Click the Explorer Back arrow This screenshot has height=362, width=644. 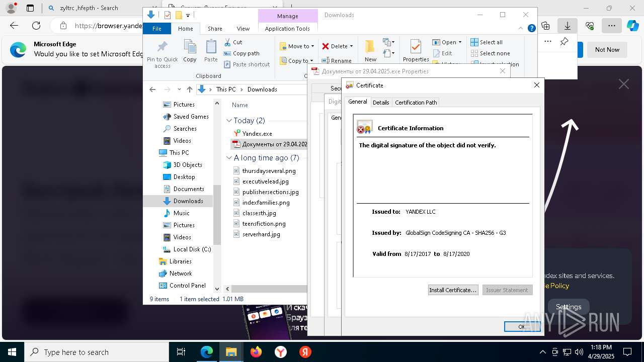point(152,89)
